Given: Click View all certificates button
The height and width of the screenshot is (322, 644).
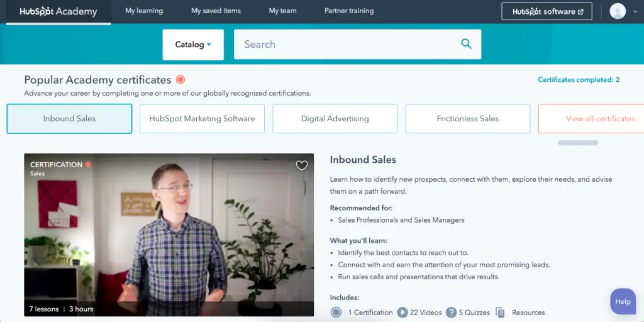Looking at the screenshot, I should (x=591, y=119).
